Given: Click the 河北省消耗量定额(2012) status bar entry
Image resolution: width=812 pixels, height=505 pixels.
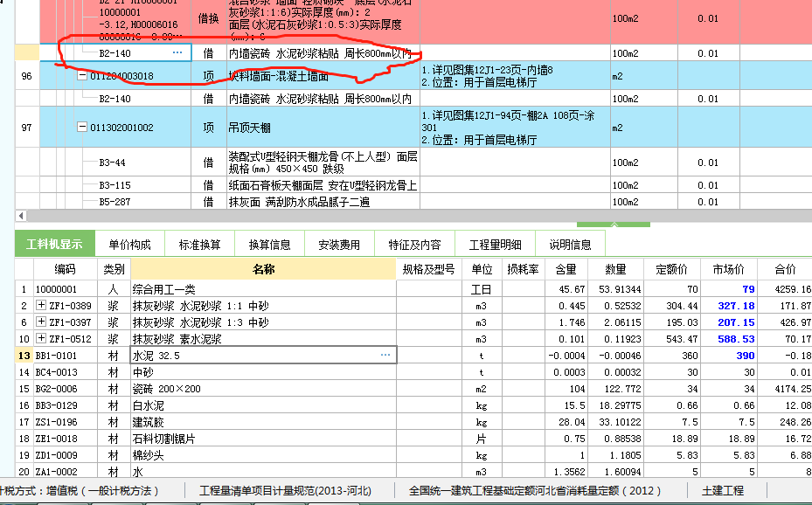Looking at the screenshot, I should pyautogui.click(x=535, y=490).
